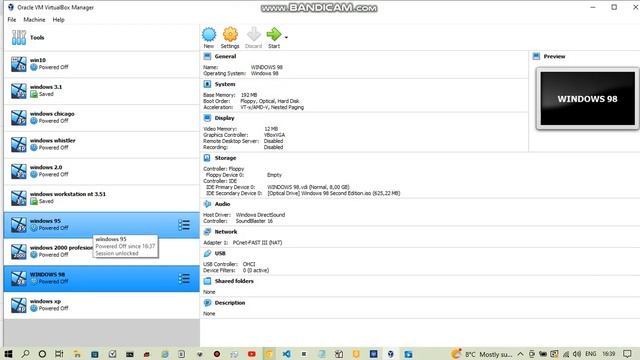Click the ENG language indicator

(x=591, y=354)
